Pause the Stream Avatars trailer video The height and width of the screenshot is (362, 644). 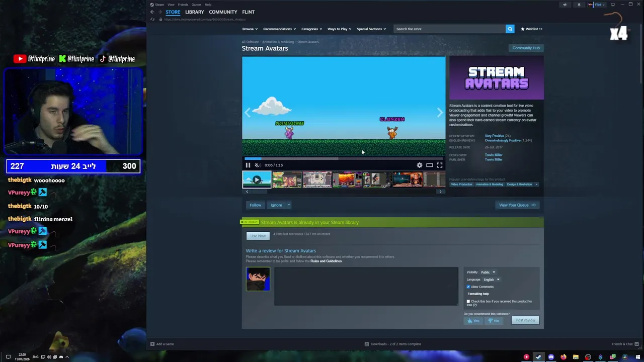pos(248,165)
